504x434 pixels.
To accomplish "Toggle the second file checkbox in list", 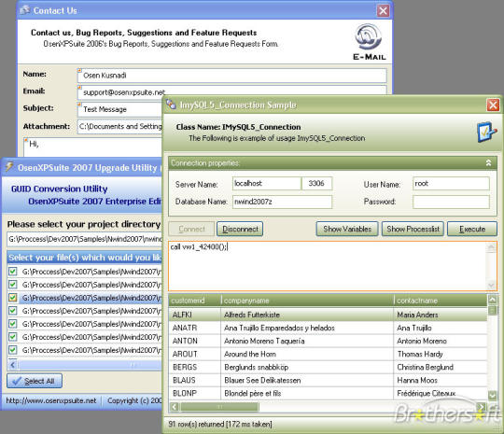I will [x=13, y=285].
